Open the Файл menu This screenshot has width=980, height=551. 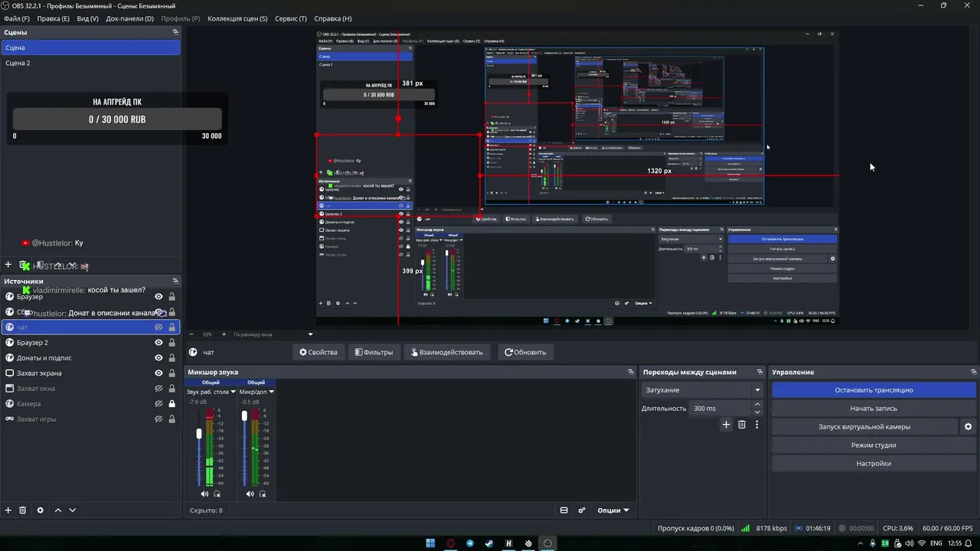point(17,18)
